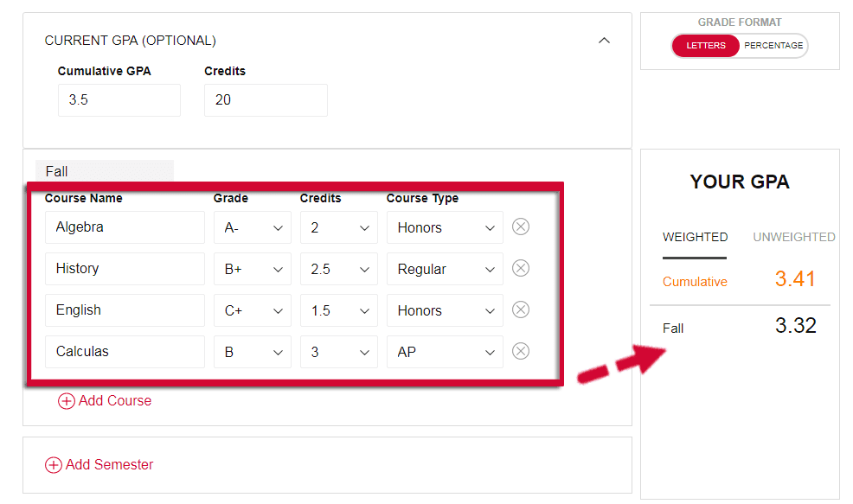Viewport: 853px width, 504px height.
Task: Select the Weighted GPA tab
Action: pyautogui.click(x=695, y=237)
